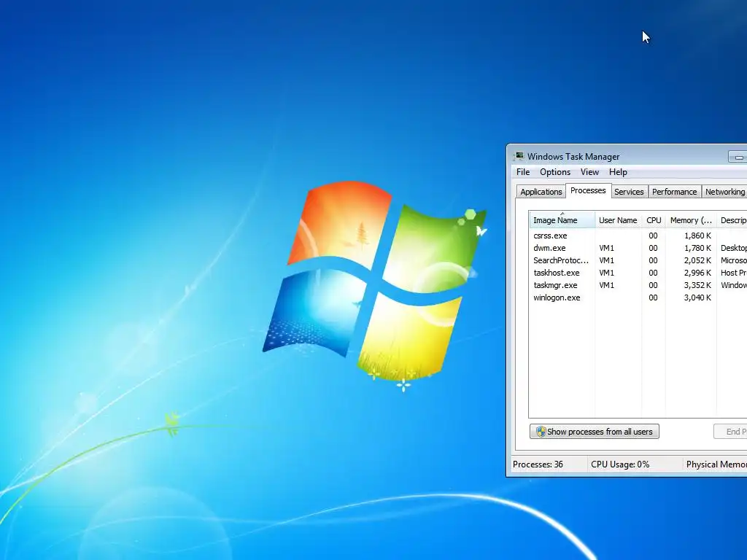This screenshot has height=560, width=747.
Task: Click the Windows Task Manager title text
Action: [x=573, y=157]
